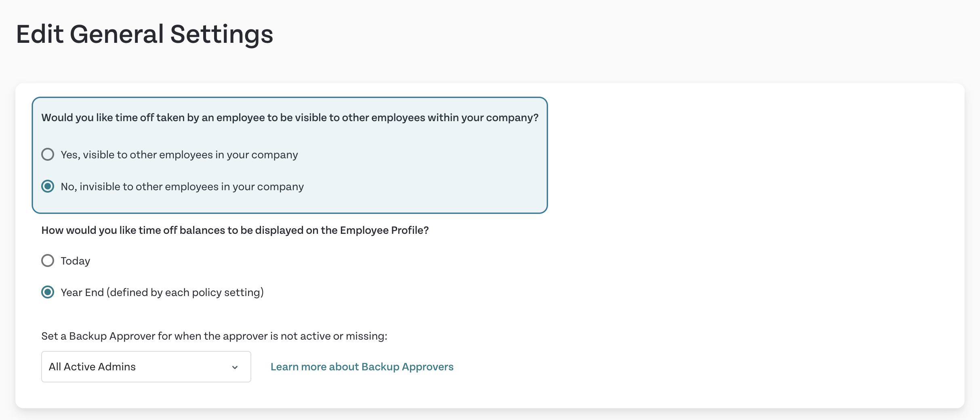
Task: Click blank area of the white settings card
Action: pyautogui.click(x=747, y=242)
